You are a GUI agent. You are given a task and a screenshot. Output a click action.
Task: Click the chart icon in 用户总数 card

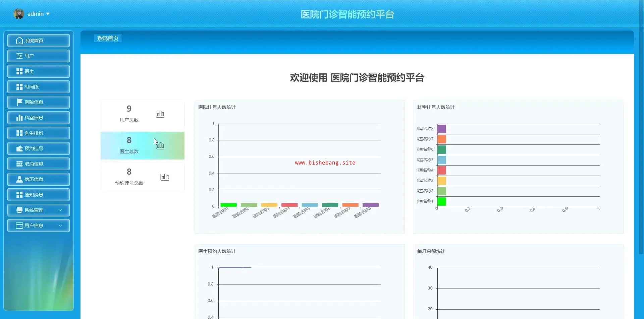point(160,114)
